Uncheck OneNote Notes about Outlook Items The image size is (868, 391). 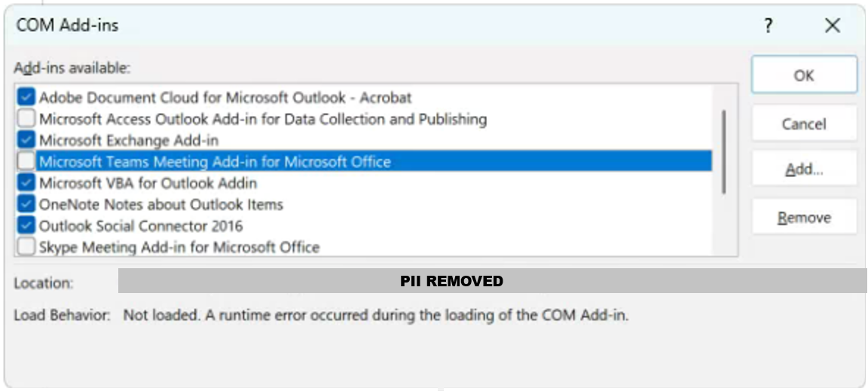(x=26, y=204)
